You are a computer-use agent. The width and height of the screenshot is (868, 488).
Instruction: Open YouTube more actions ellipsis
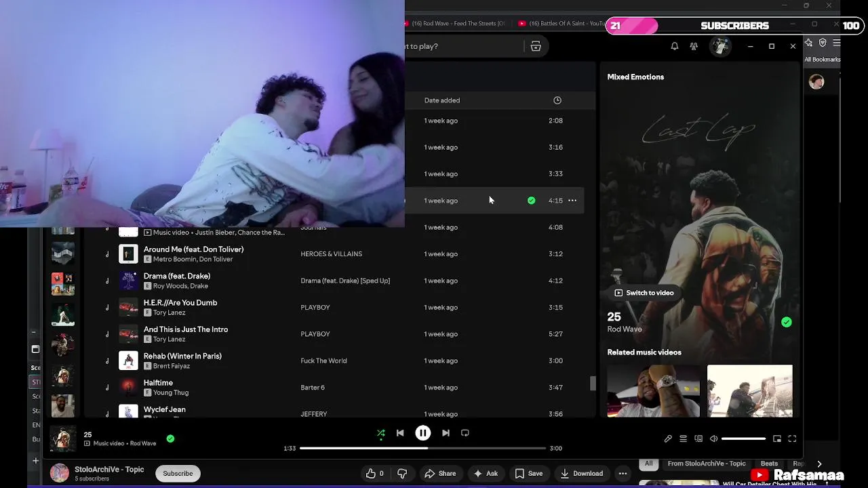click(623, 474)
